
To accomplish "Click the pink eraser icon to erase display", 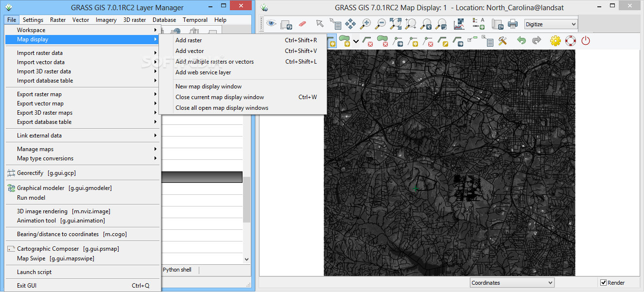I will (x=302, y=23).
